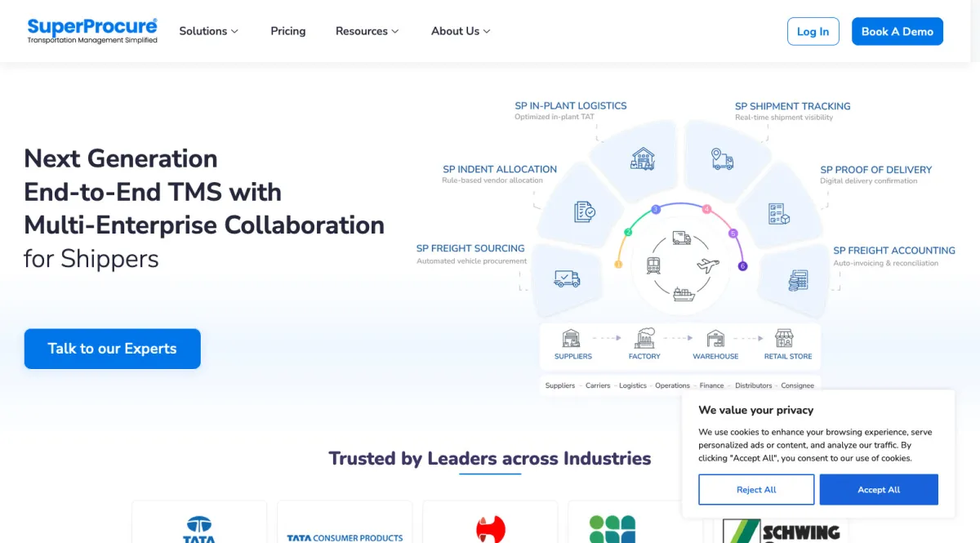
Task: Select the SP Indent Allocation document icon
Action: pyautogui.click(x=585, y=211)
